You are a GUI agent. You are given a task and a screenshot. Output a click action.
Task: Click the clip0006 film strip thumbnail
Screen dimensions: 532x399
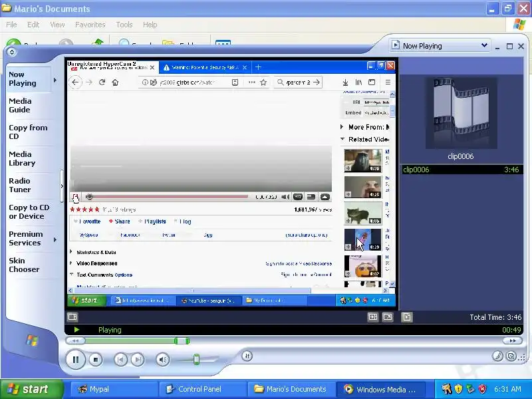click(x=461, y=113)
